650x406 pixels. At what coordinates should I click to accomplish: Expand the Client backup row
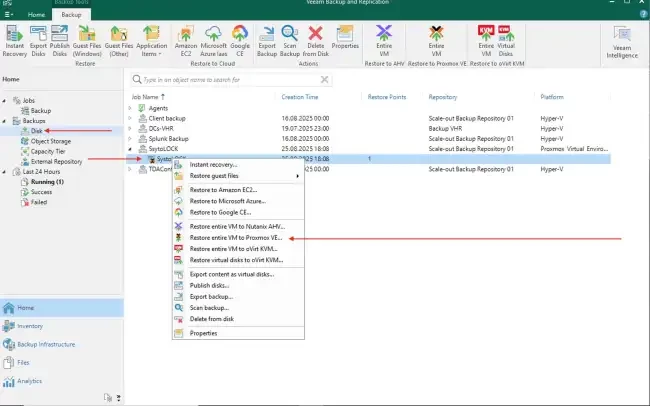130,118
